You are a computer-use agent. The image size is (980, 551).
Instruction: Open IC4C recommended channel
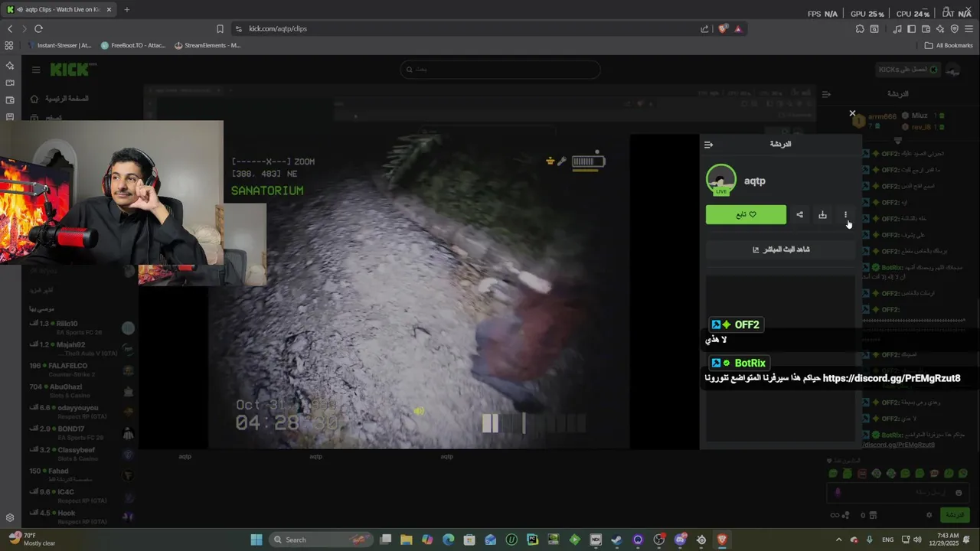(82, 496)
